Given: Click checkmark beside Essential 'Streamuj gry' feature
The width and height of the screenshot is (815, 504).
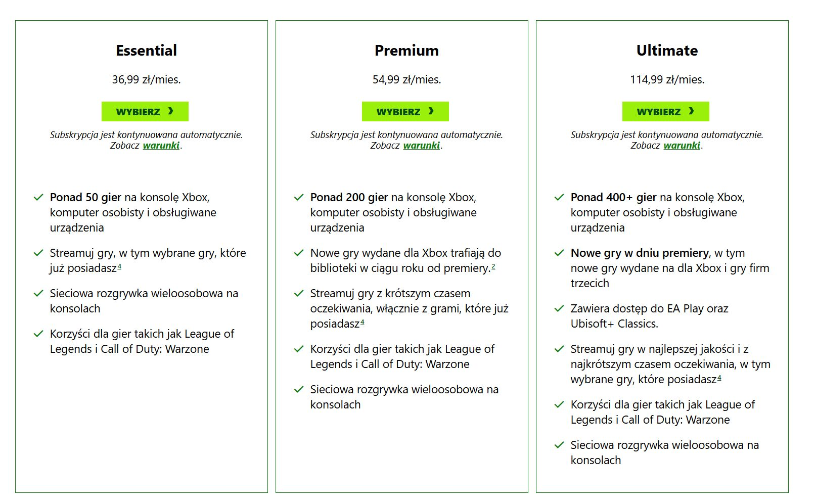Looking at the screenshot, I should (x=38, y=253).
